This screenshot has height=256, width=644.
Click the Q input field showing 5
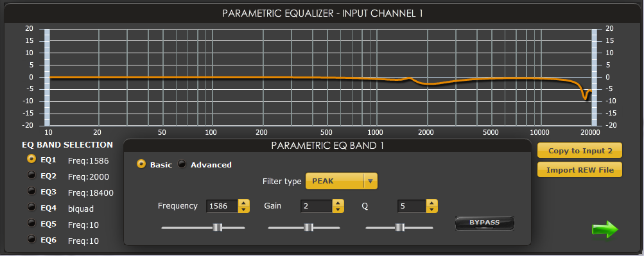(412, 206)
